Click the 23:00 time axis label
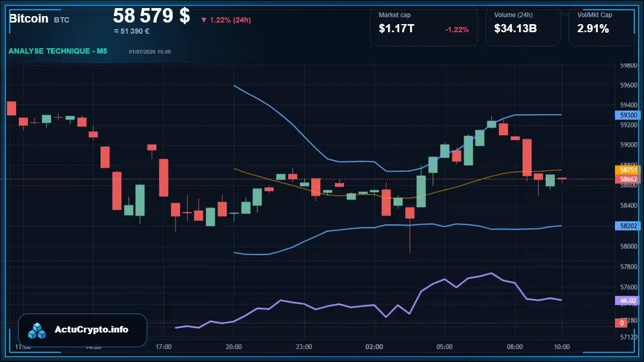644x362 pixels. pyautogui.click(x=304, y=347)
